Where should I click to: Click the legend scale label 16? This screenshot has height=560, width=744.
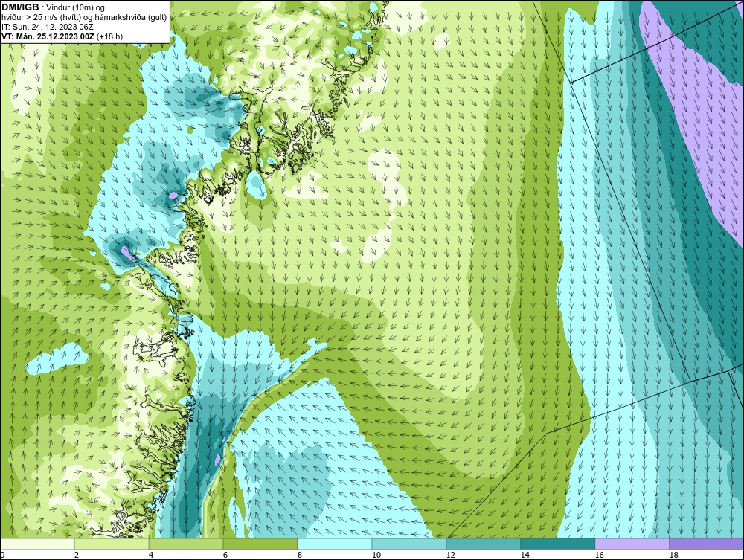[599, 555]
